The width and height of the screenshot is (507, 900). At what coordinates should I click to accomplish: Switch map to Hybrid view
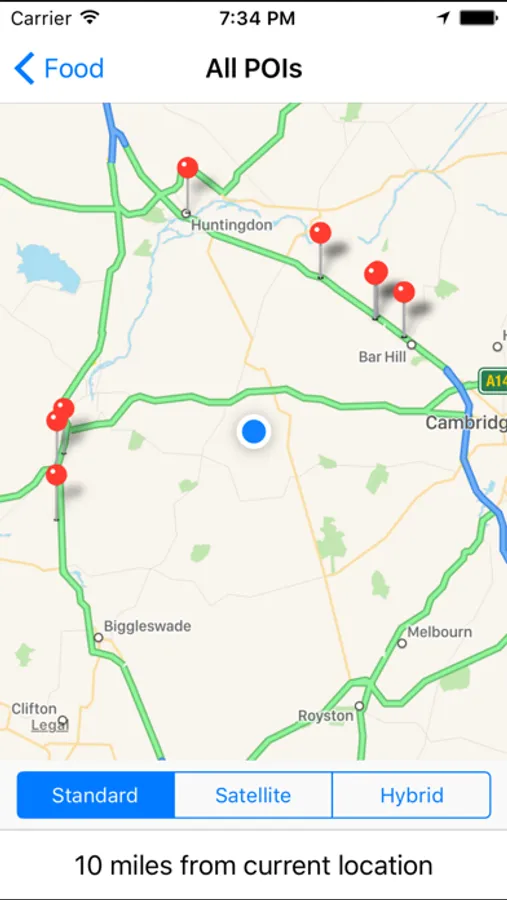pos(412,795)
